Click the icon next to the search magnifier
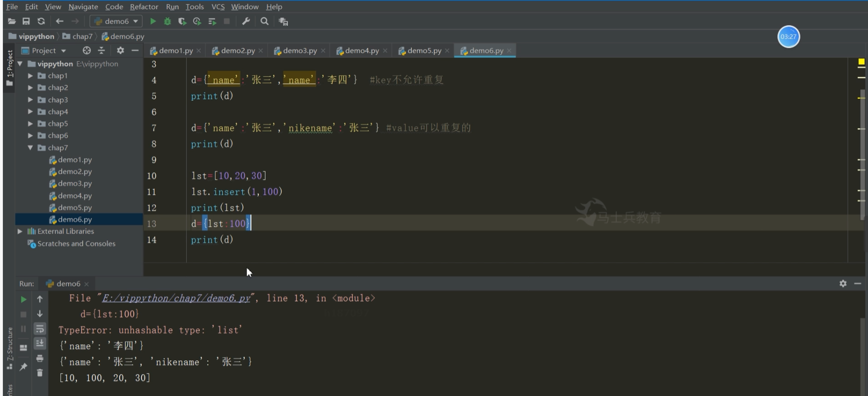868x396 pixels. (x=283, y=21)
